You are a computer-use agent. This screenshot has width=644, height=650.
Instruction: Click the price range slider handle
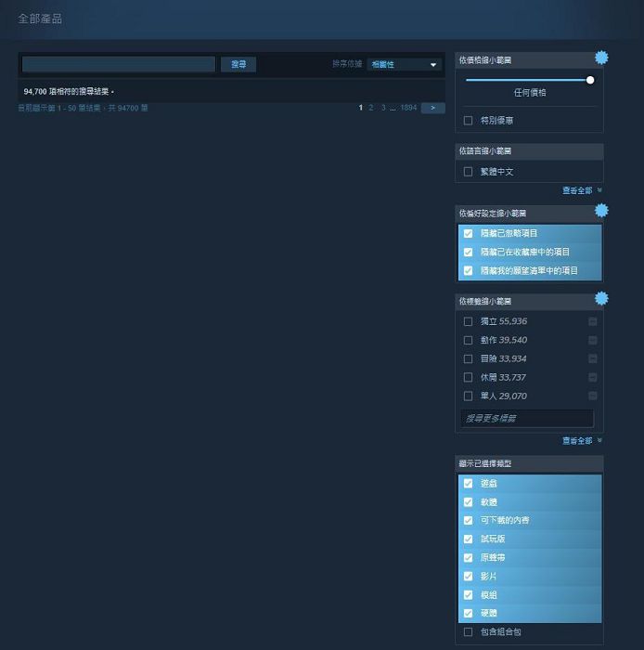tap(590, 80)
